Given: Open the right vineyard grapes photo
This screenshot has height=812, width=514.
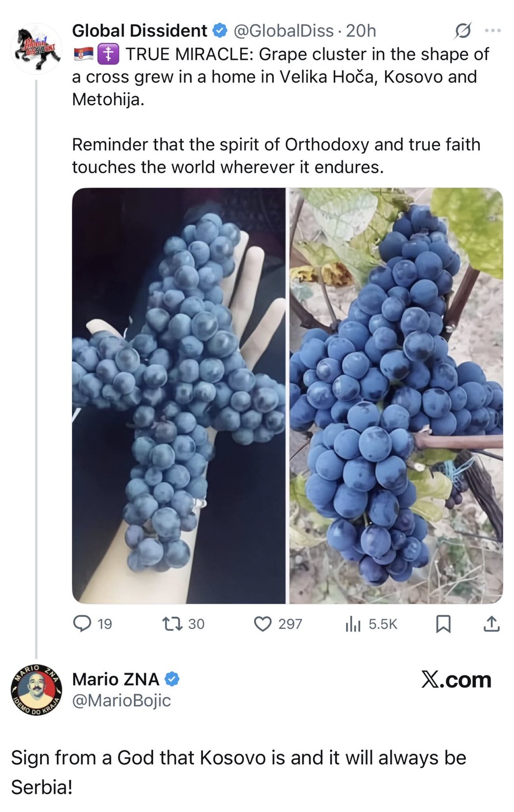Looking at the screenshot, I should tap(396, 395).
